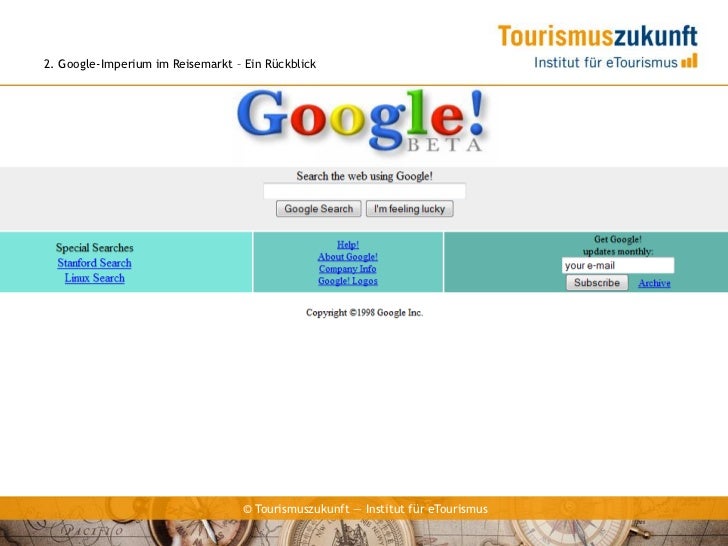Follow the About Google! link
Image resolution: width=728 pixels, height=546 pixels.
pos(348,257)
